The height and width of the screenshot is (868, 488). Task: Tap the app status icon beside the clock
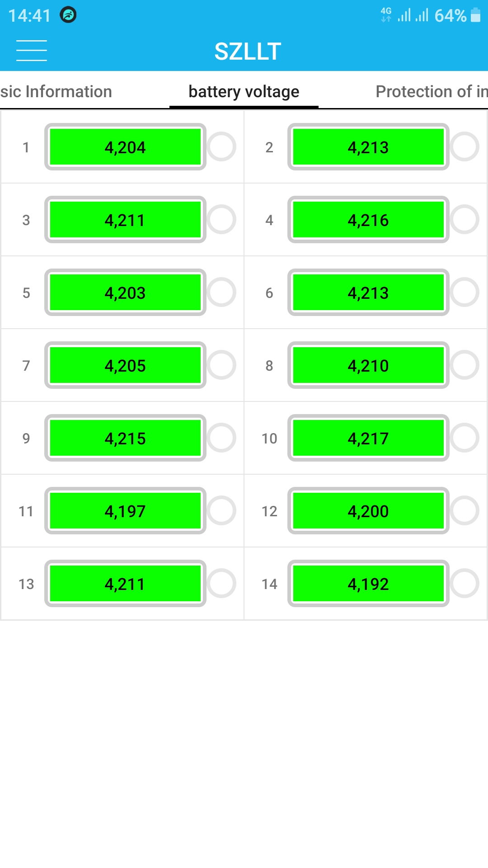coord(68,15)
